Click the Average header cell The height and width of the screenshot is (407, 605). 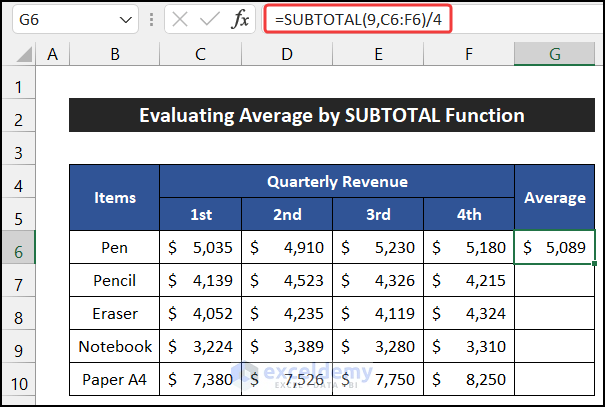tap(554, 197)
